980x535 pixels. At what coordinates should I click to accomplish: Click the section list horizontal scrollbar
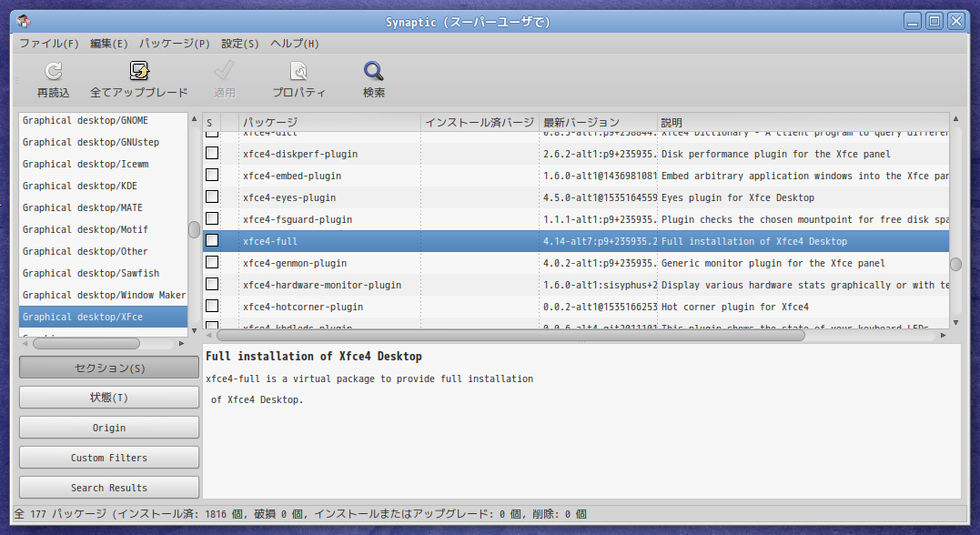[x=86, y=343]
